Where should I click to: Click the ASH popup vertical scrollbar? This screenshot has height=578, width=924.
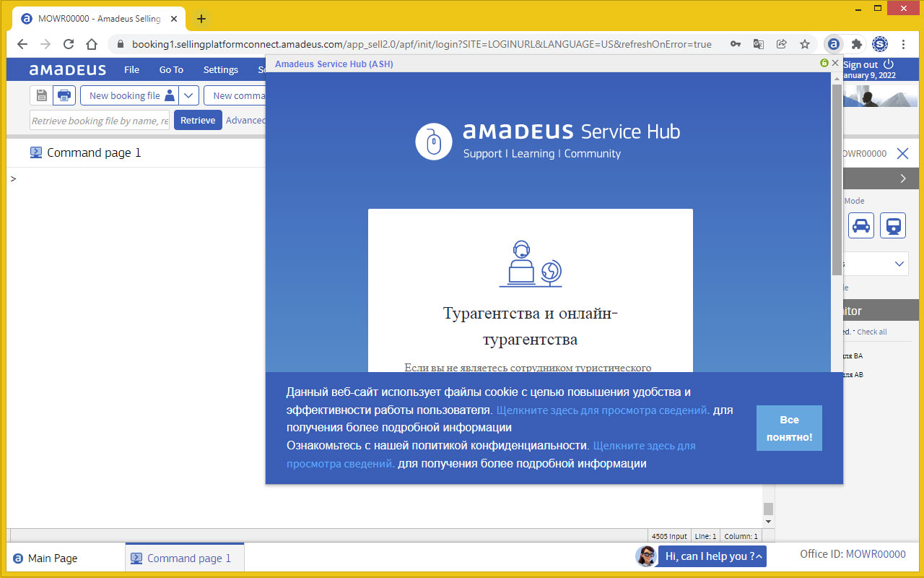point(837,179)
